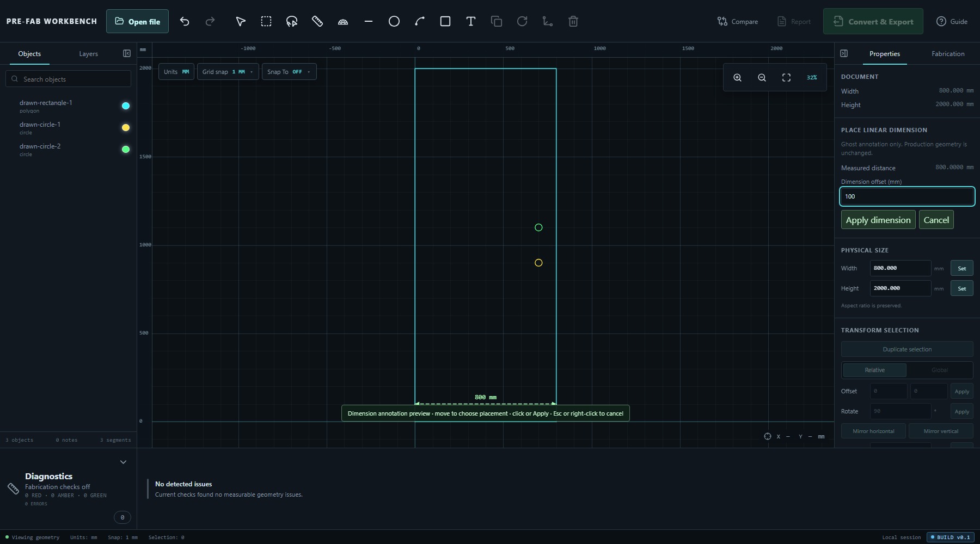Click Mirror vertical button
The image size is (980, 544).
pyautogui.click(x=941, y=431)
